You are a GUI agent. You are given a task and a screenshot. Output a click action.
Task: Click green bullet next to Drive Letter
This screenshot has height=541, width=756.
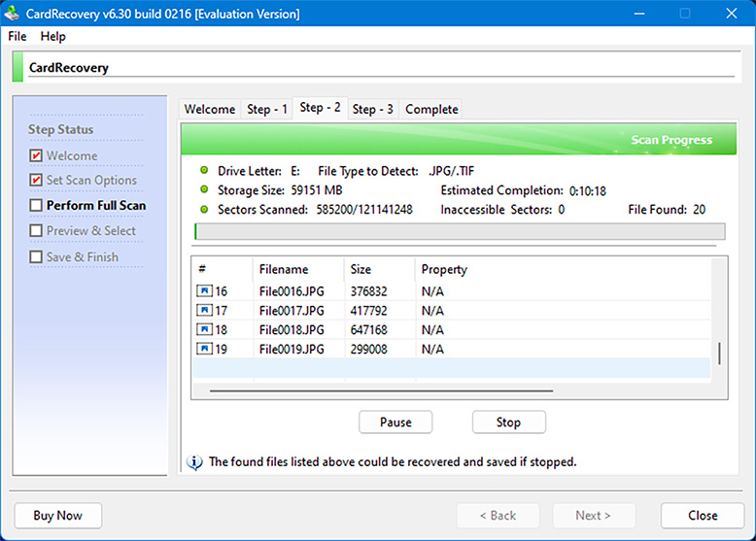point(204,170)
